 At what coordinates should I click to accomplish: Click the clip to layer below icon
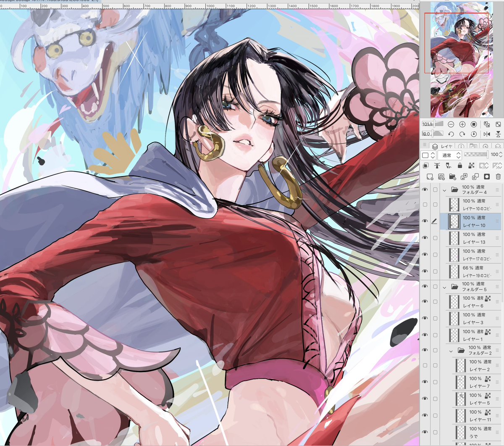pyautogui.click(x=425, y=166)
